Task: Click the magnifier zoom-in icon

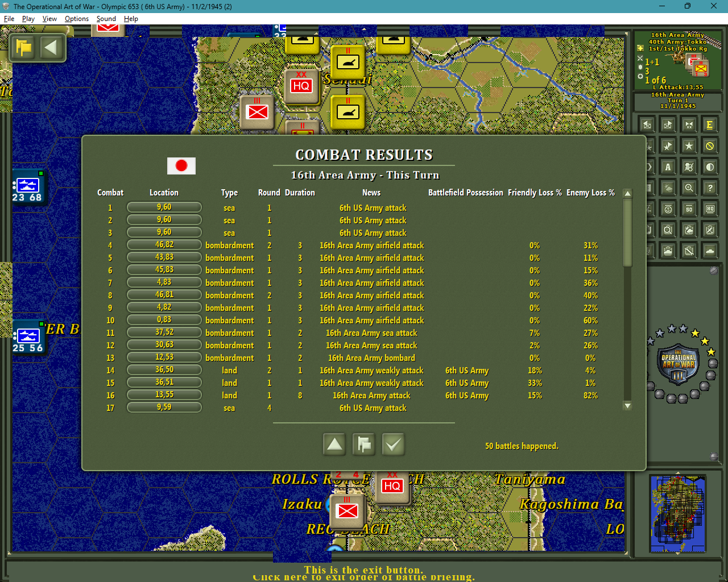Action: tap(689, 188)
